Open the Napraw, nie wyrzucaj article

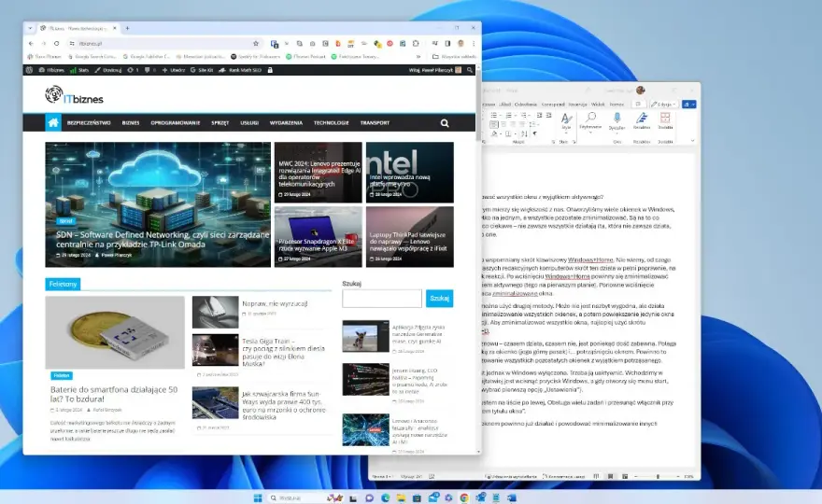tap(275, 303)
